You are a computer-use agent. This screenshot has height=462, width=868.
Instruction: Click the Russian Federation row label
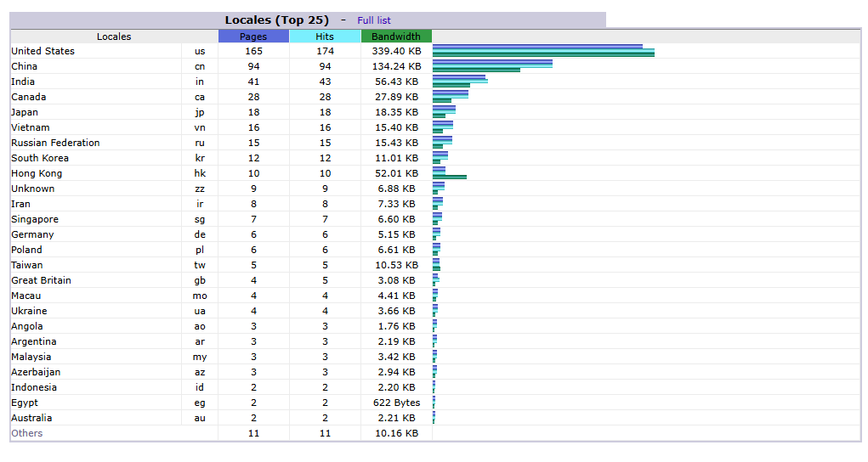pos(55,143)
